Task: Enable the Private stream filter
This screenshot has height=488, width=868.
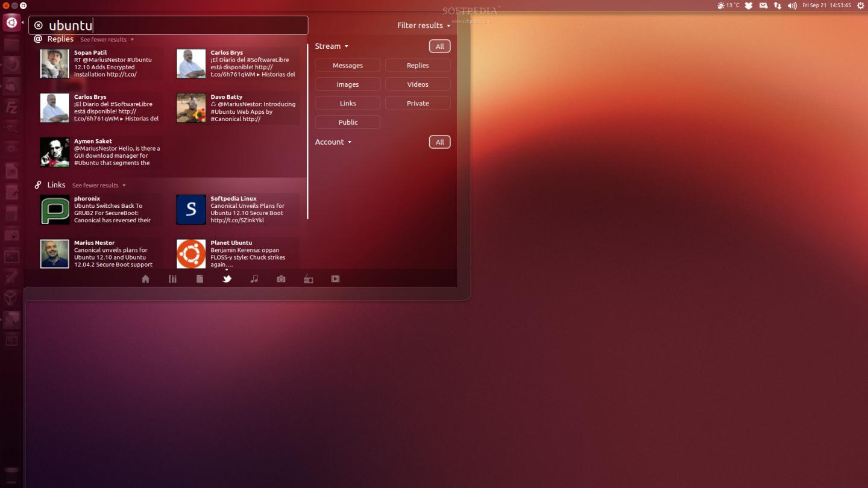Action: (x=418, y=104)
